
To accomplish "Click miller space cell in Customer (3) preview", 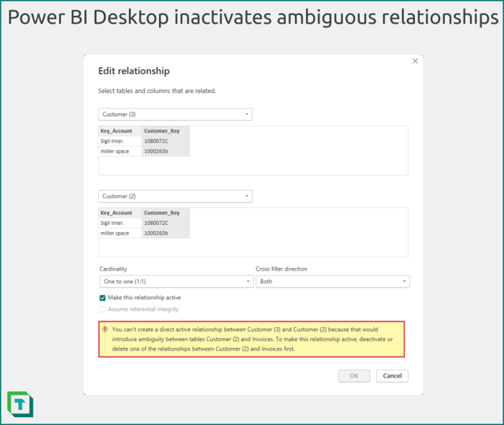I will point(120,151).
